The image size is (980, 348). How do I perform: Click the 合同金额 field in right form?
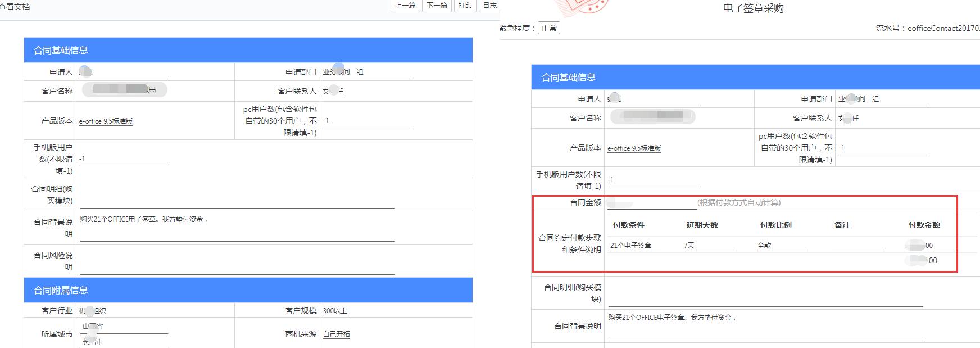651,203
